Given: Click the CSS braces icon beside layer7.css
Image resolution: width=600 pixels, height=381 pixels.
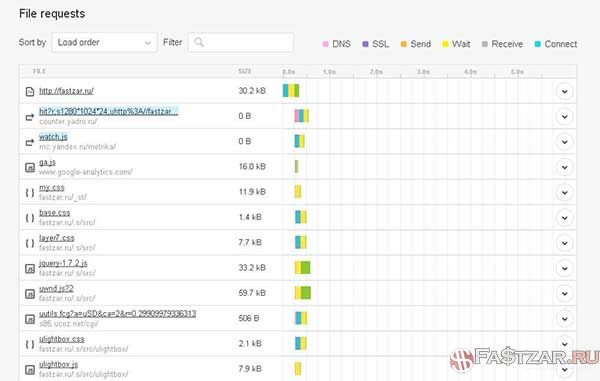Looking at the screenshot, I should [x=30, y=243].
